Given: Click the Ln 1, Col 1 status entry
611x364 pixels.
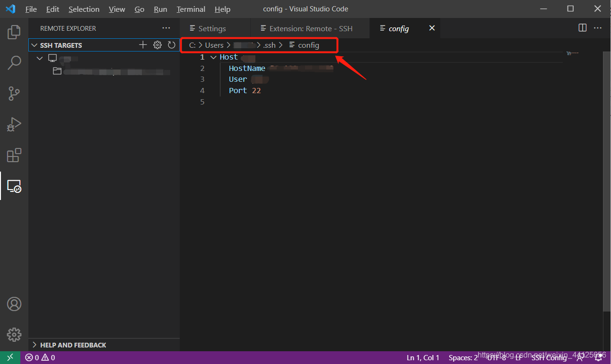Looking at the screenshot, I should click(x=423, y=358).
